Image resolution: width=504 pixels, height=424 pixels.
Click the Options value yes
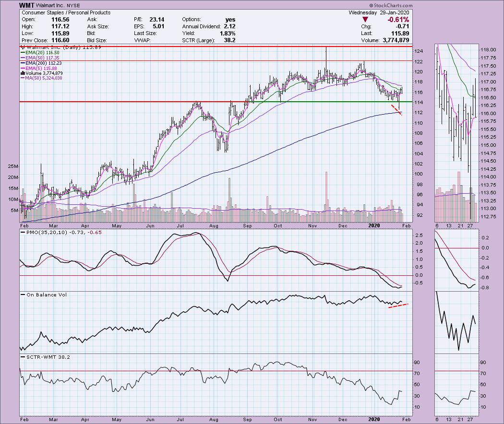(x=230, y=20)
